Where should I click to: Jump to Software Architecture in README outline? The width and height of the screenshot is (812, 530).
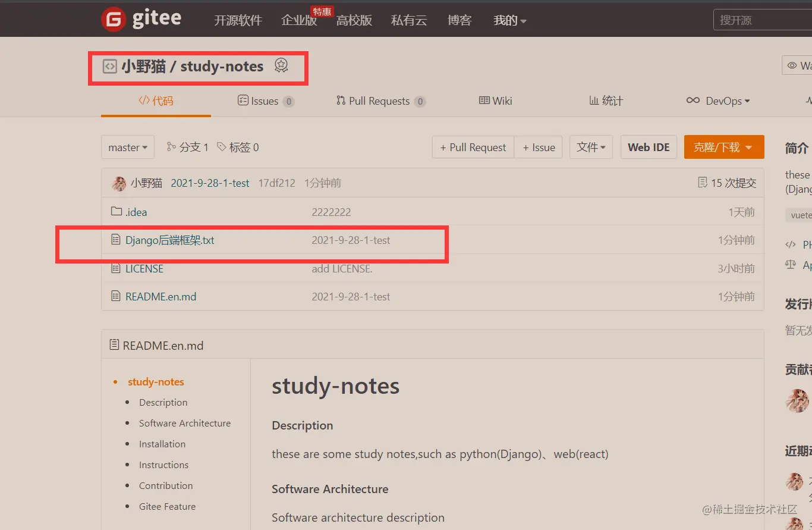point(185,423)
